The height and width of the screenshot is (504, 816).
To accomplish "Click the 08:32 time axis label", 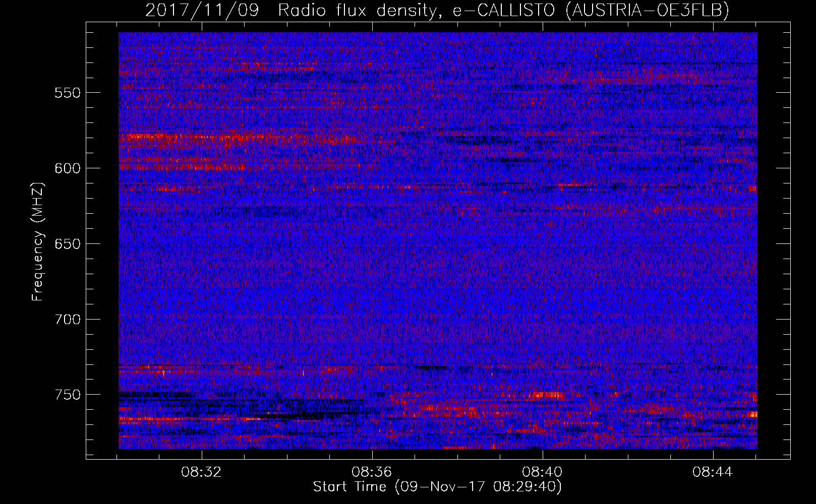I will click(x=202, y=472).
